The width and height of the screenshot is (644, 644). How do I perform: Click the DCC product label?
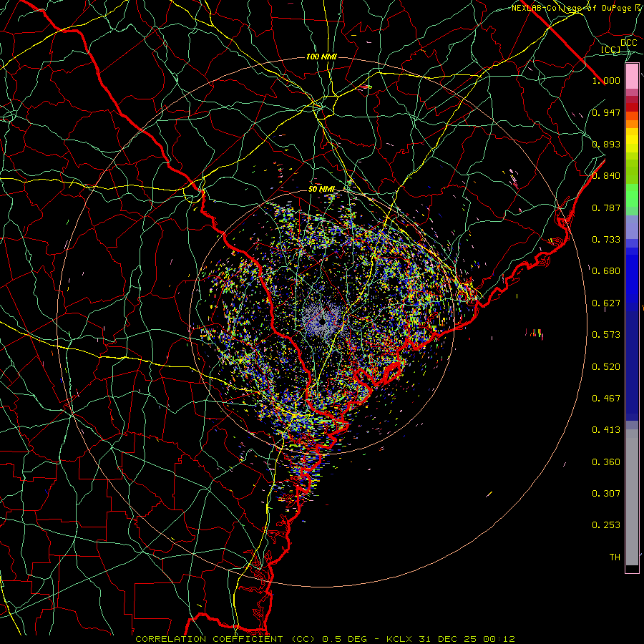(x=629, y=43)
